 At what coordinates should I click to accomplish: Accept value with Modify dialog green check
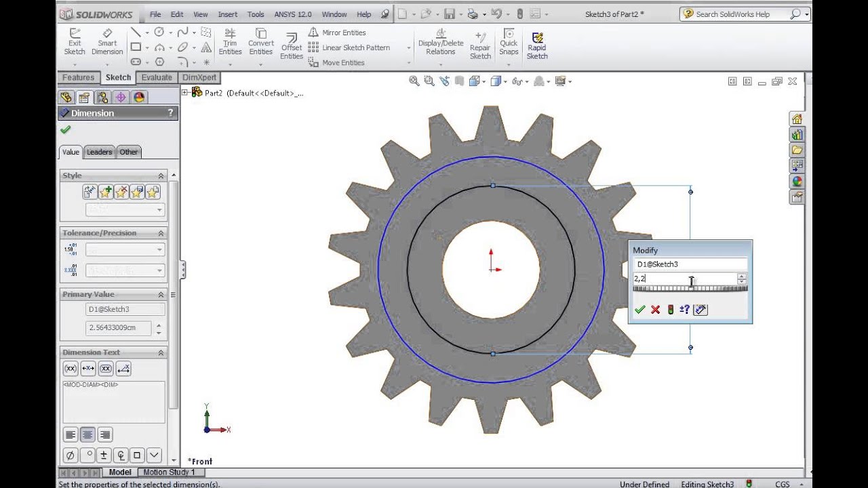(639, 310)
